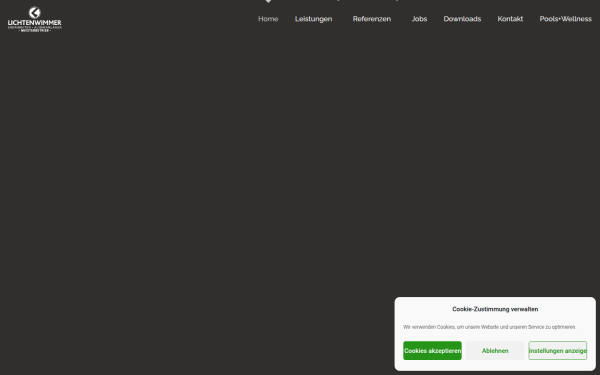Click the Cookie-Zustimmung verwalten heading
Image resolution: width=600 pixels, height=375 pixels.
click(495, 309)
